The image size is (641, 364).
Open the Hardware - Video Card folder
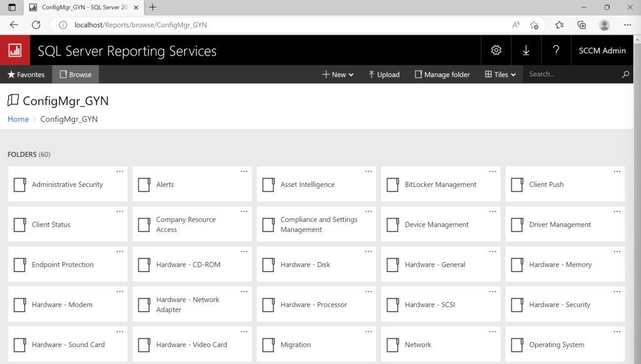pyautogui.click(x=192, y=345)
